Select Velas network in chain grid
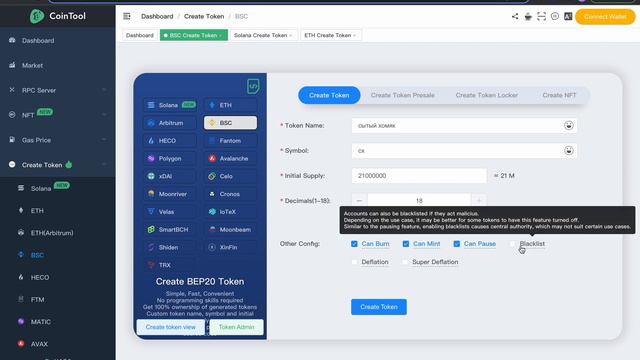Image resolution: width=640 pixels, height=360 pixels. (169, 212)
